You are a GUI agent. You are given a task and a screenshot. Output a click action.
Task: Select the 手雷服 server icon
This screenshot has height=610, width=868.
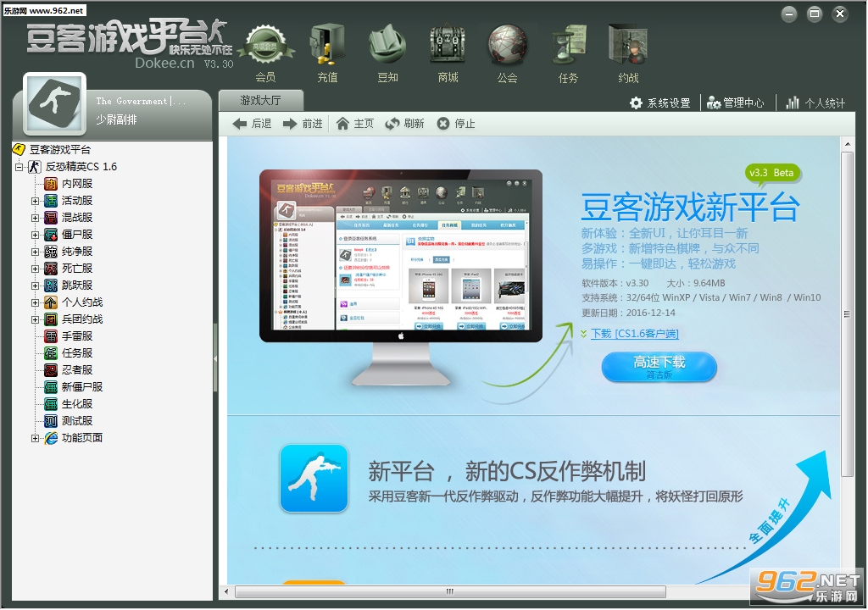51,336
